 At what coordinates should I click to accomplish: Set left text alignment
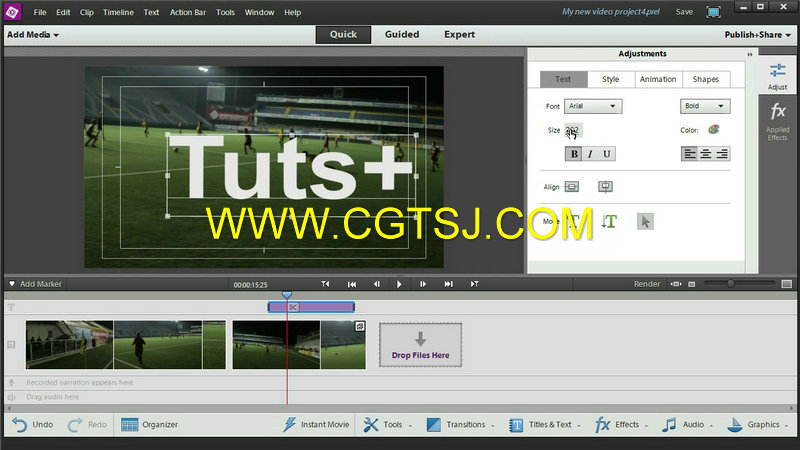tap(689, 154)
